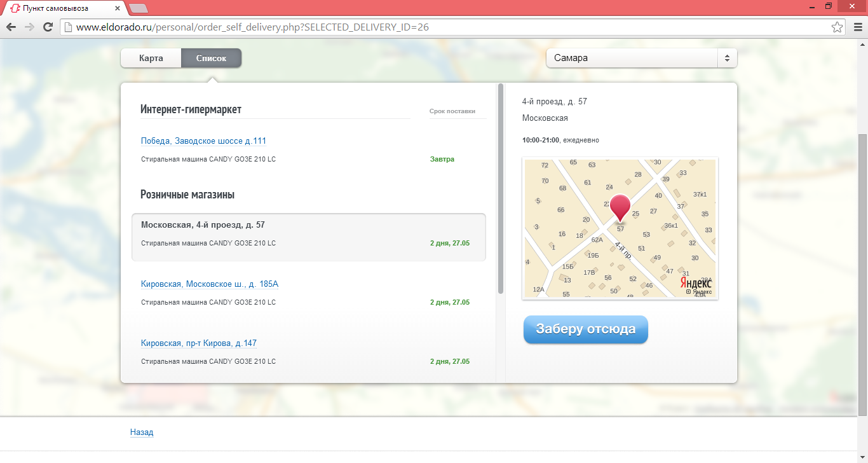Screen dimensions: 868x463
Task: Click the Заберу отсюда button
Action: [x=586, y=329]
